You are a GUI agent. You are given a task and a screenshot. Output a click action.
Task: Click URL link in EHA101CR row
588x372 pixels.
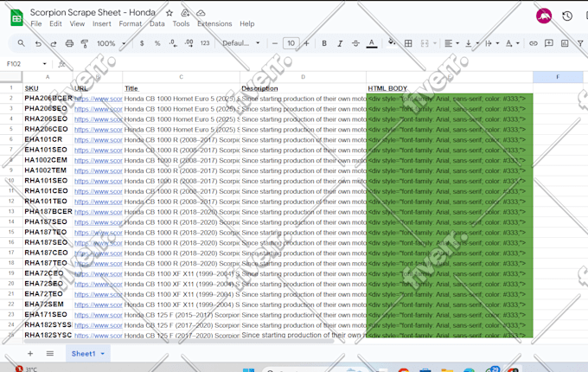coord(99,140)
